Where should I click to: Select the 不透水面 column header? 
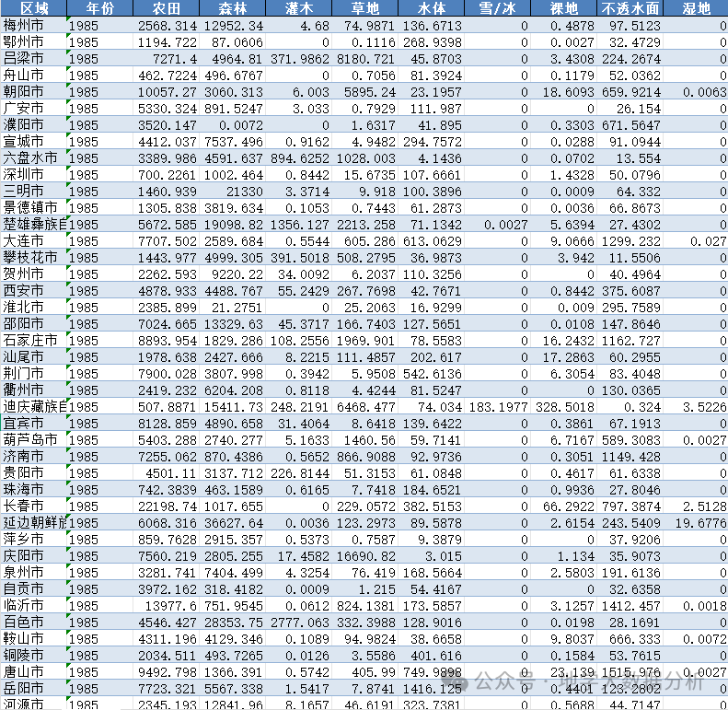click(x=630, y=8)
